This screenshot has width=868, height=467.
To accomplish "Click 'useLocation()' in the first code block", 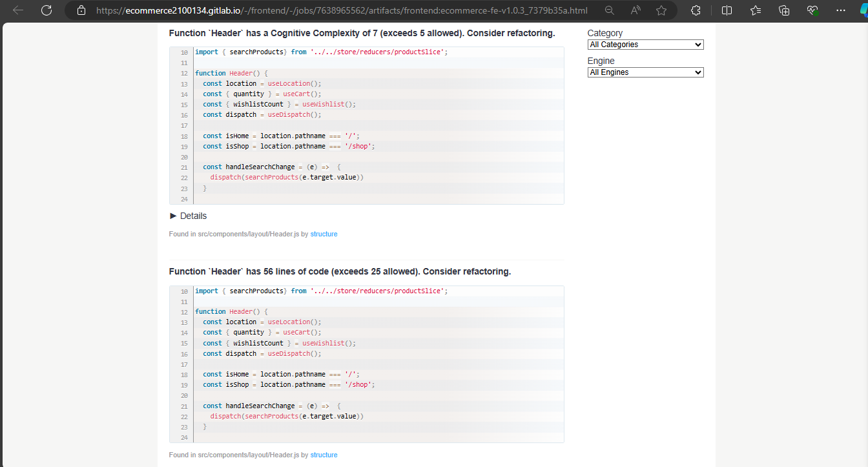I will [294, 83].
